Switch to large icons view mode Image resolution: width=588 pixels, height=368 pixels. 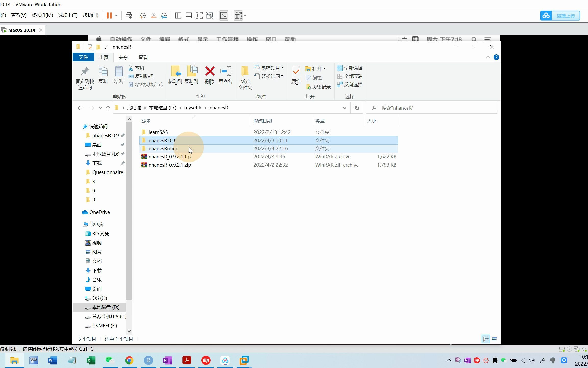(x=494, y=339)
